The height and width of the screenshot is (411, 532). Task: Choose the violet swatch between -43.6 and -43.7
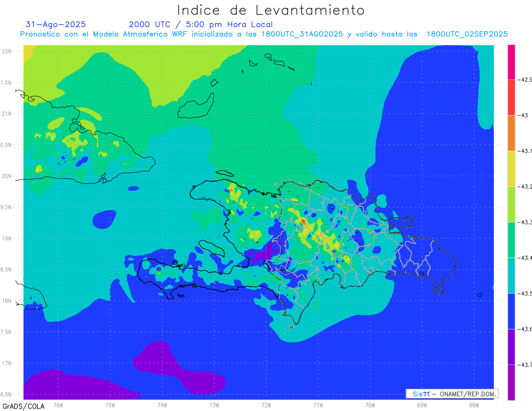click(511, 347)
